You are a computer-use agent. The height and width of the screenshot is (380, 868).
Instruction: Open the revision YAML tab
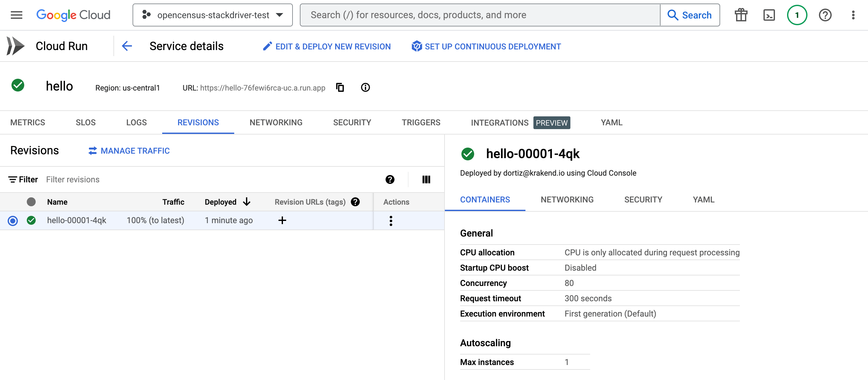pos(704,200)
